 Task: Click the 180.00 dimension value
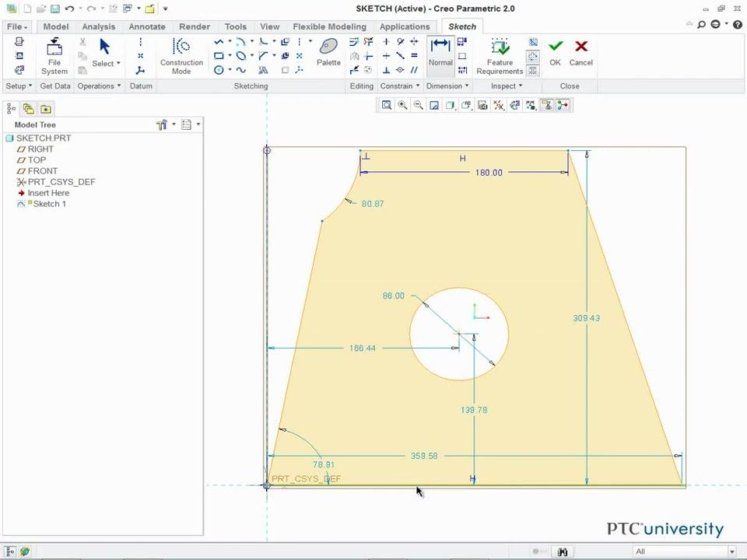pos(489,173)
